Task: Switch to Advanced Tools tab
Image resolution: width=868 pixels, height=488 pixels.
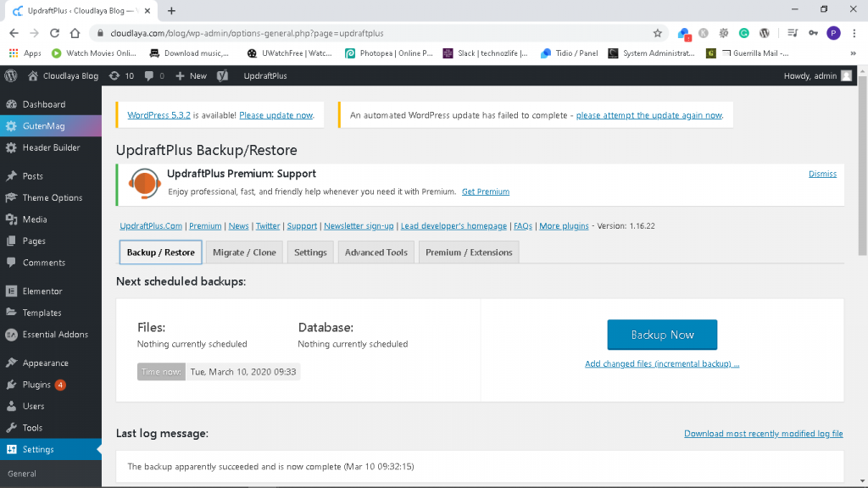Action: (376, 252)
